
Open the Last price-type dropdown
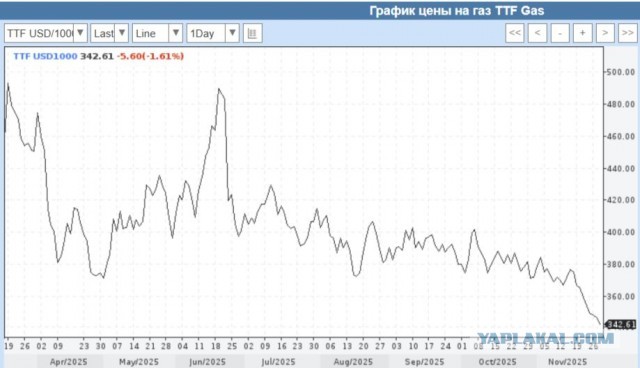click(x=109, y=33)
